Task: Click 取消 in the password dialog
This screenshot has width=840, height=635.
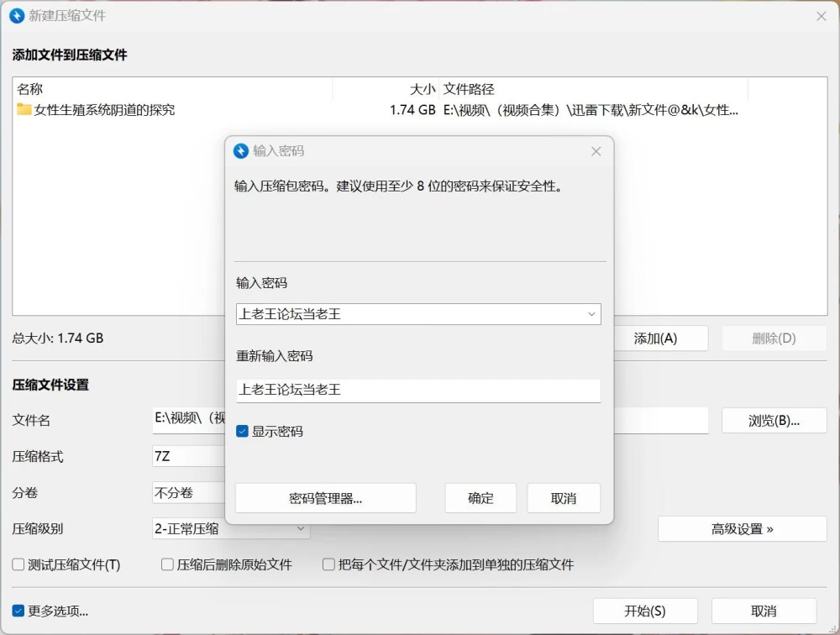Action: click(564, 498)
